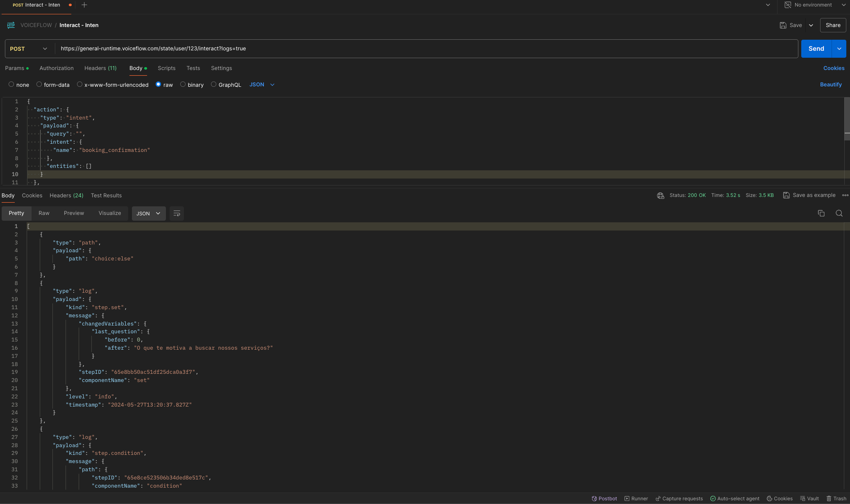Open the Headers (11) request tab
Image resolution: width=850 pixels, height=504 pixels.
(100, 68)
